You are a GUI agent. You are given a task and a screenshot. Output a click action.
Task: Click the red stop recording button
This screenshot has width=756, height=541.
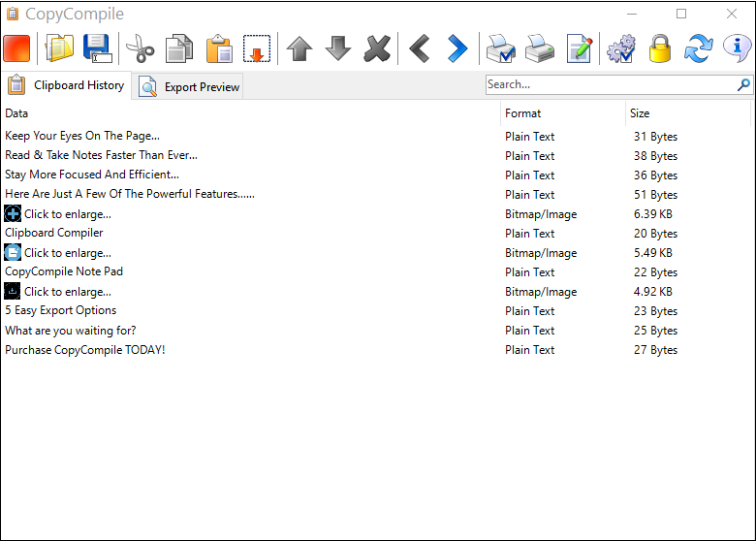[16, 48]
